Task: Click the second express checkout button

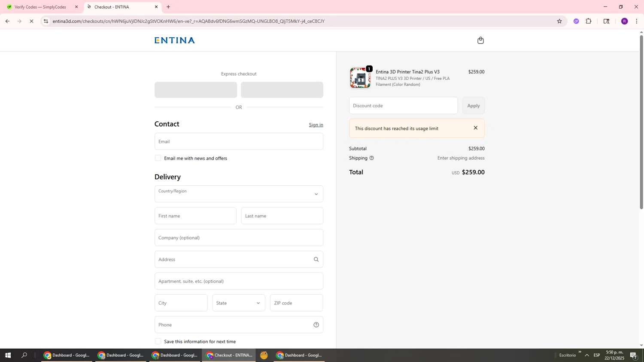Action: click(x=282, y=90)
